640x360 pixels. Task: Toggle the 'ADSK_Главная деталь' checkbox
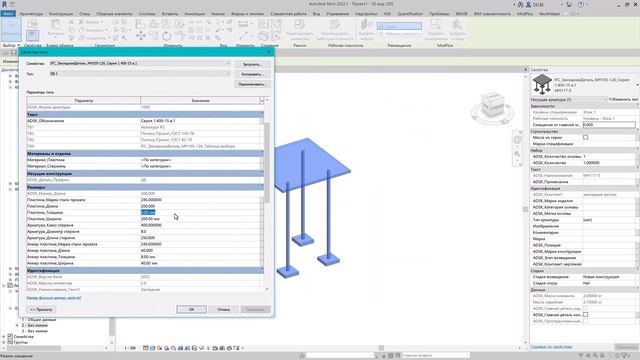pyautogui.click(x=585, y=315)
